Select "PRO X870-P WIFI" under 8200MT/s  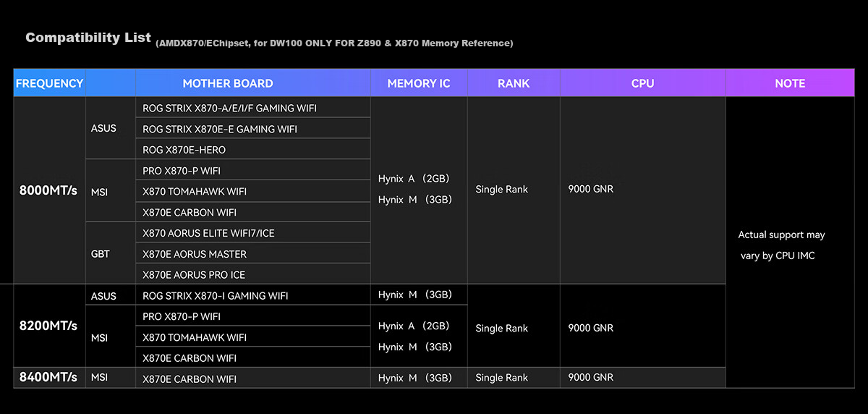[253, 316]
